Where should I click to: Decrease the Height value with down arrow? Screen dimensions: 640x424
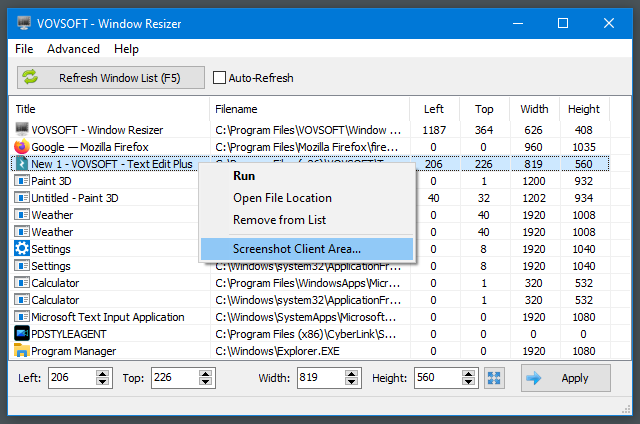click(x=468, y=382)
